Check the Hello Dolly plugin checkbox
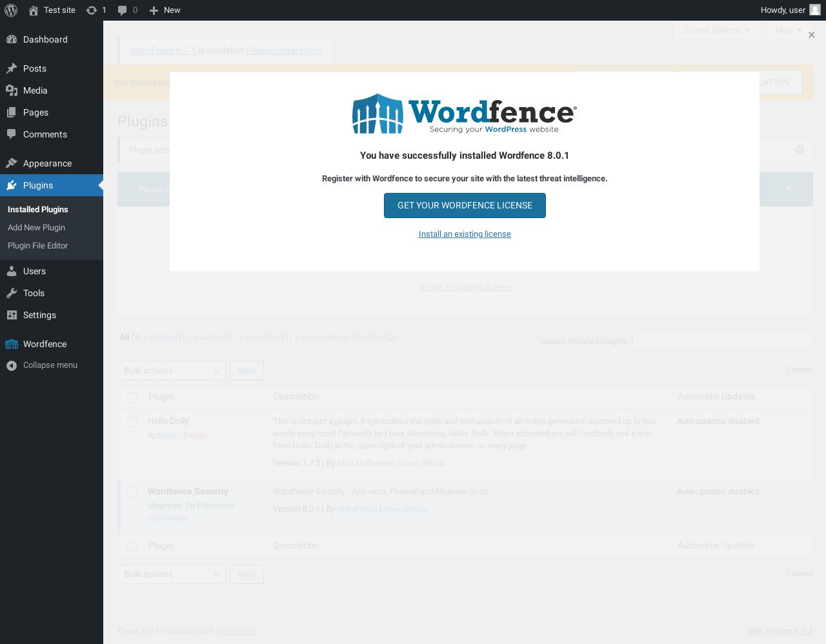 pyautogui.click(x=132, y=422)
